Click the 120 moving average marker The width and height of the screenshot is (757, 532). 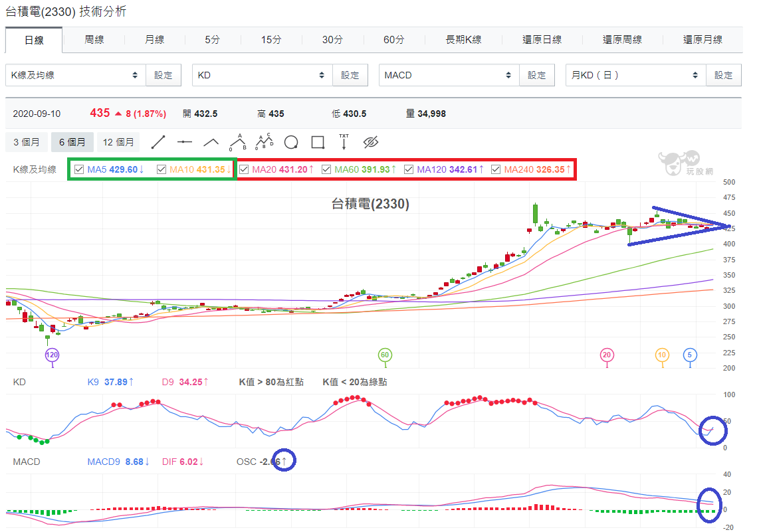(x=52, y=355)
